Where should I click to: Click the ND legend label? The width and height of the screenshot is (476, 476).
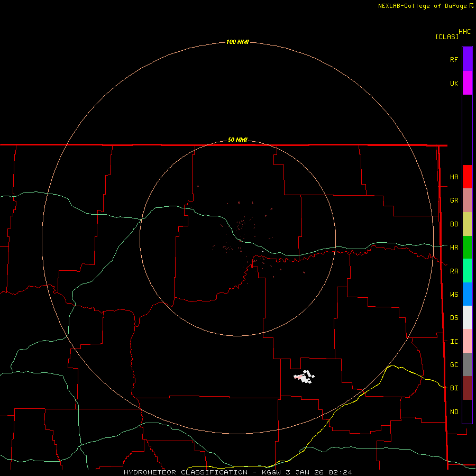[454, 412]
